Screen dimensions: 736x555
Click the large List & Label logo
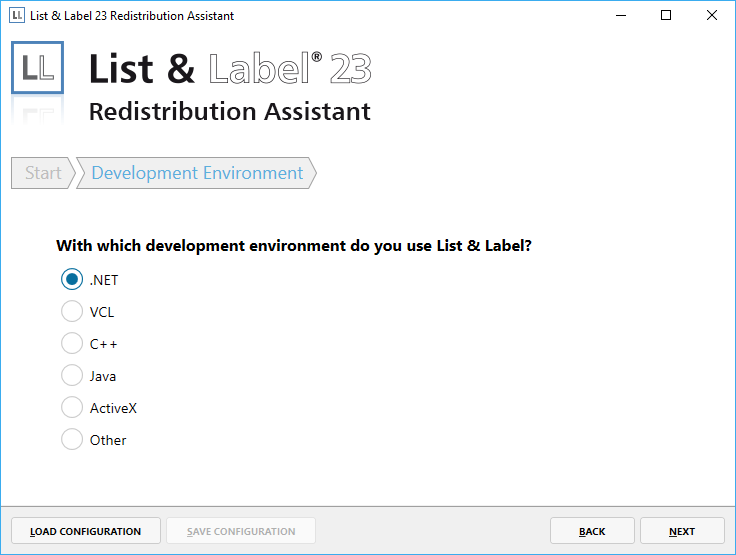coord(38,68)
